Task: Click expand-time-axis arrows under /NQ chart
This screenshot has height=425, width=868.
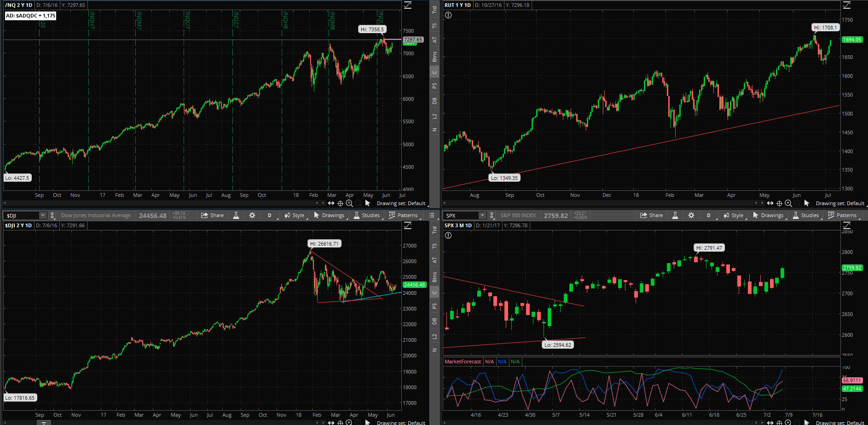Action: click(x=331, y=203)
